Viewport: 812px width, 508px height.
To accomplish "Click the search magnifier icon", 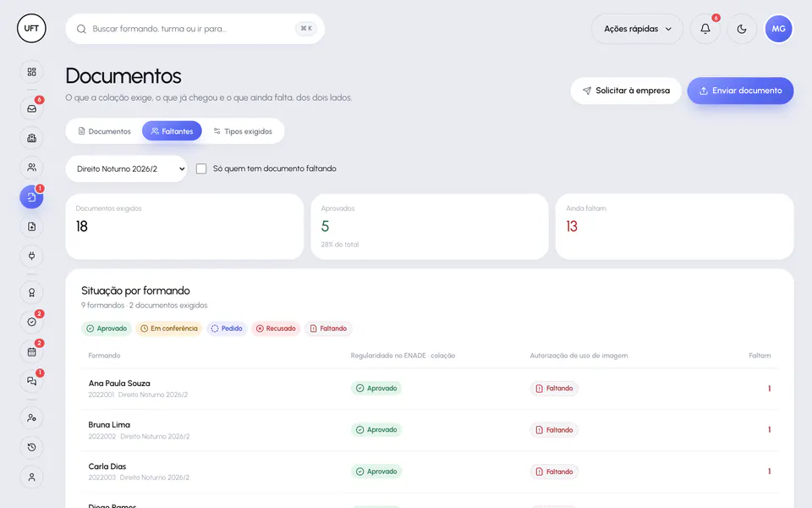I will (81, 29).
